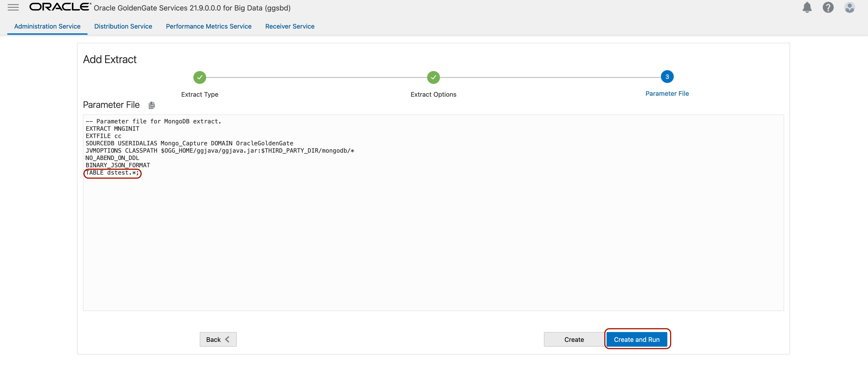868x367 pixels.
Task: Click the EXTRACT MNGINIT line in editor
Action: click(x=112, y=129)
